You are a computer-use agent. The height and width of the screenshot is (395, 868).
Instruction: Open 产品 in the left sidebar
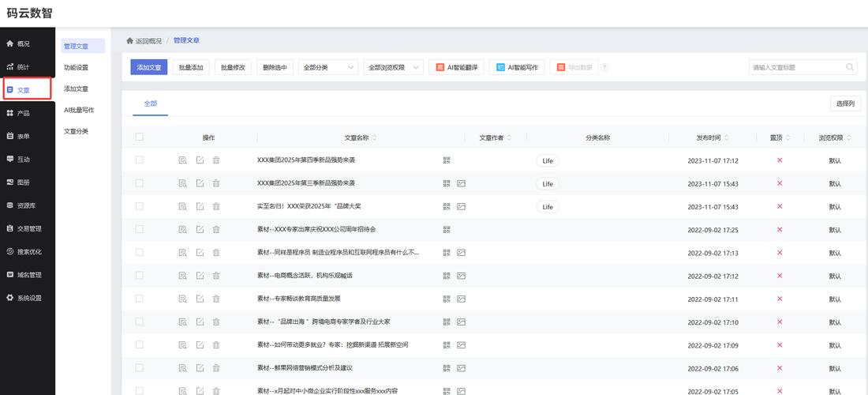(24, 114)
